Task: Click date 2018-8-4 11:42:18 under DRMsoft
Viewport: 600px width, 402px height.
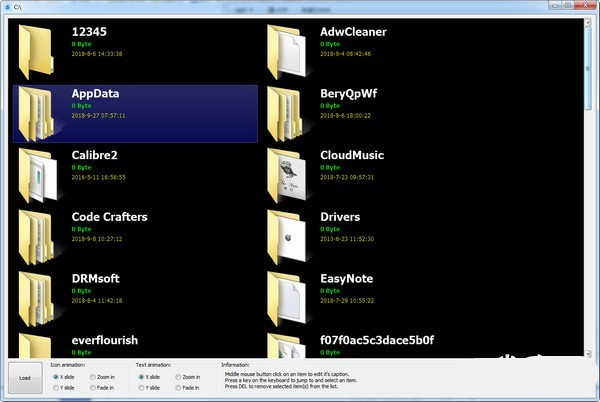Action: point(97,301)
